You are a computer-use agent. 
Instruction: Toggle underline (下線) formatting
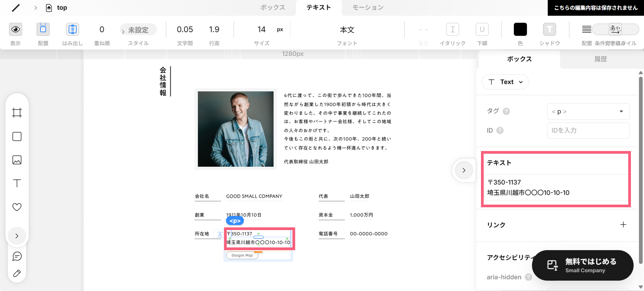(x=482, y=29)
